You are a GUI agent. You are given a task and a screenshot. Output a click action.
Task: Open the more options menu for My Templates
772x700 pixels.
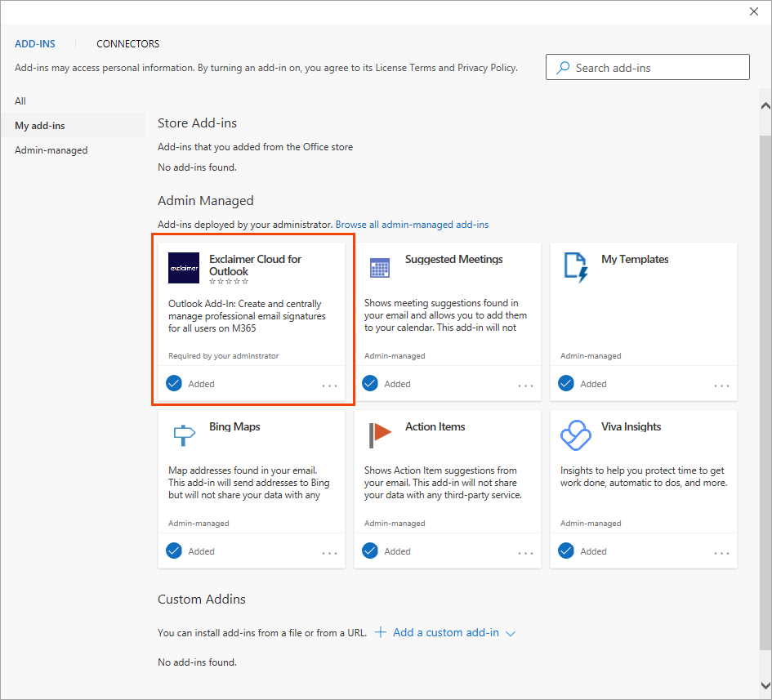click(x=721, y=386)
